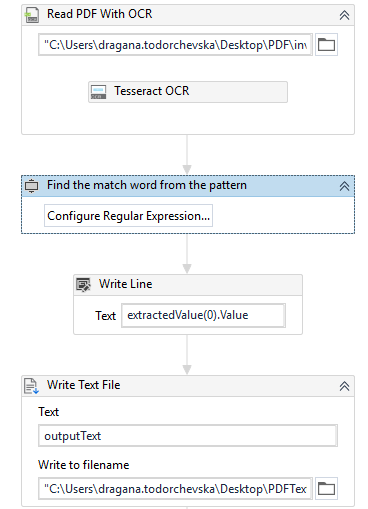Select the Find the match word header
368x509 pixels.
coord(188,186)
